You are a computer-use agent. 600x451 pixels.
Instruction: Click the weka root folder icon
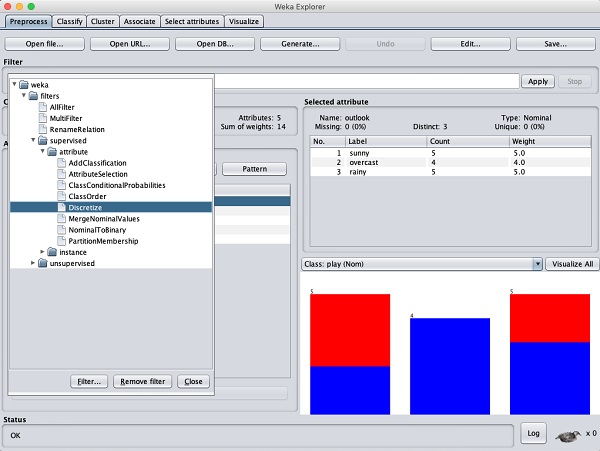coord(25,84)
